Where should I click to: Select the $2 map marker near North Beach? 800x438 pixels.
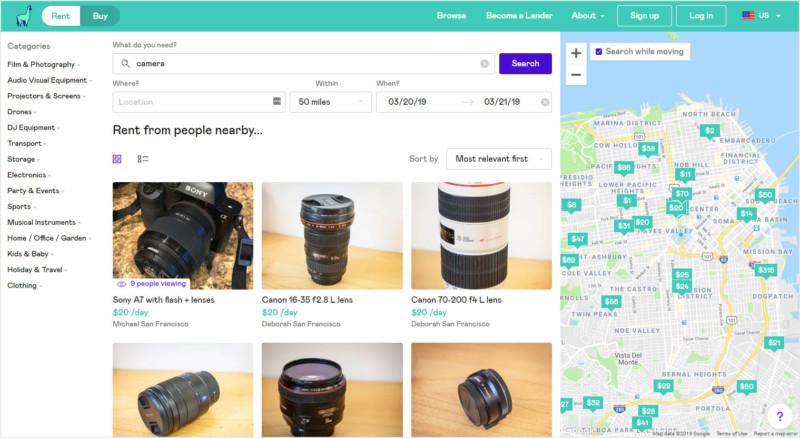click(x=709, y=131)
